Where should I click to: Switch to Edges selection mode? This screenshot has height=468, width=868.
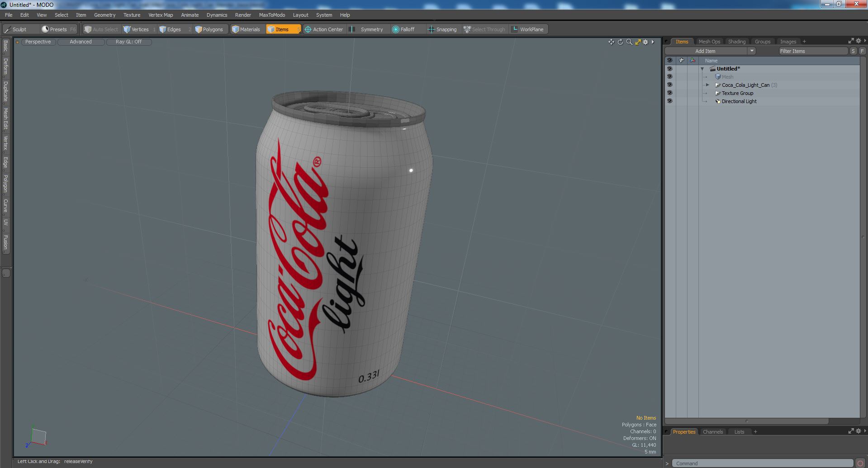174,29
